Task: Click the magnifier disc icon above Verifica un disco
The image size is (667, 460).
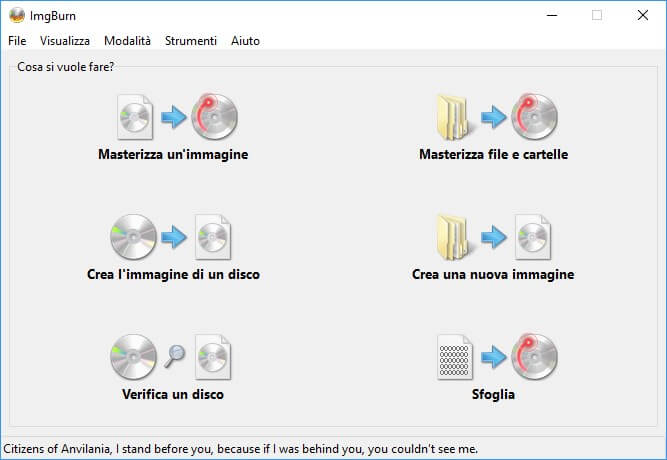Action: [x=173, y=357]
